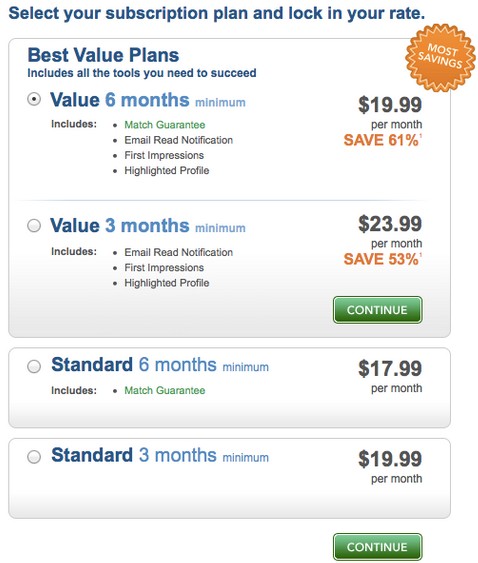This screenshot has height=563, width=478.
Task: Open Match Guarantee link under Value 6 months
Action: [x=164, y=125]
